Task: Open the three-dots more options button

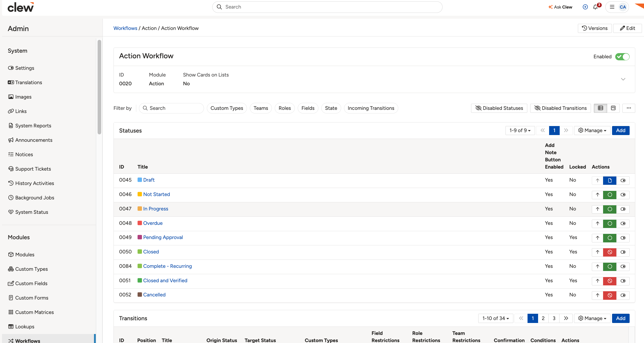Action: click(629, 108)
